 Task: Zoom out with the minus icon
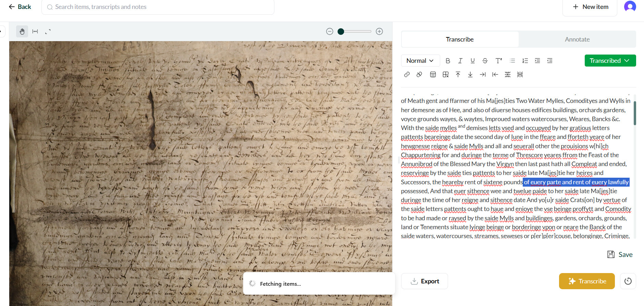click(330, 32)
